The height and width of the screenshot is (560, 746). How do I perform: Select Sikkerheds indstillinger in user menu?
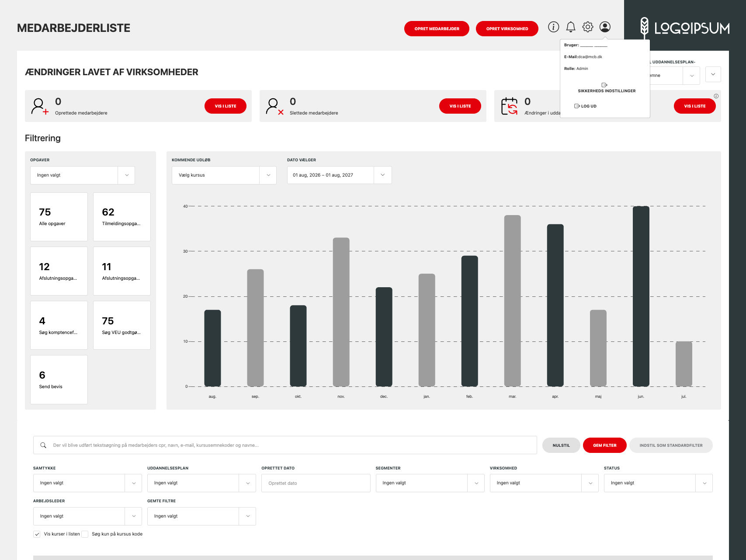click(x=607, y=91)
